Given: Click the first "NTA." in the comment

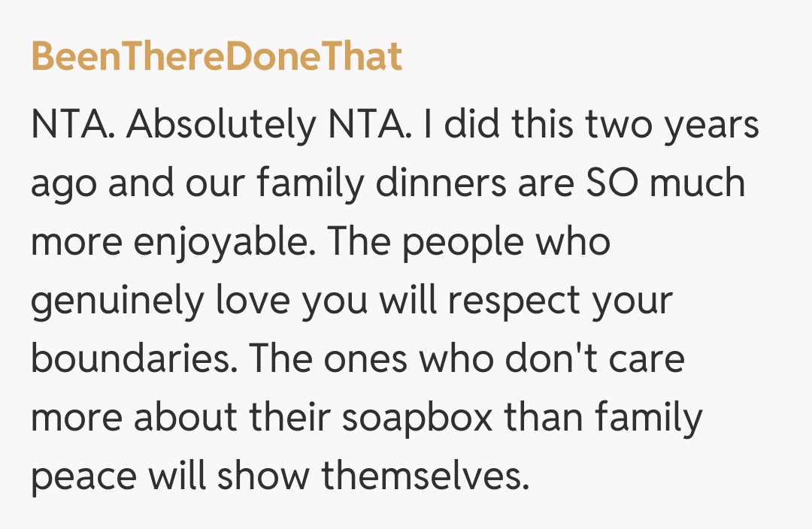Looking at the screenshot, I should (x=73, y=125).
